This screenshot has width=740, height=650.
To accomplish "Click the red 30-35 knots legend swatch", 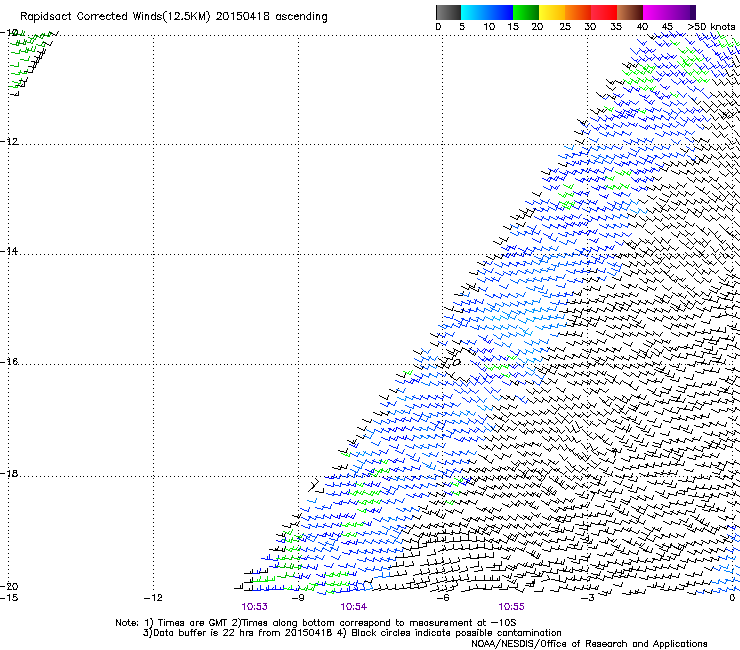I will (x=604, y=12).
